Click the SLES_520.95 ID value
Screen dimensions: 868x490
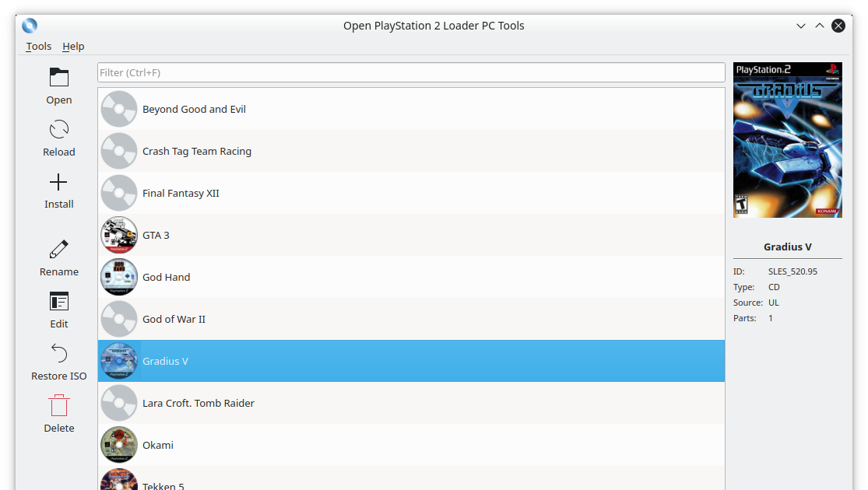[792, 271]
